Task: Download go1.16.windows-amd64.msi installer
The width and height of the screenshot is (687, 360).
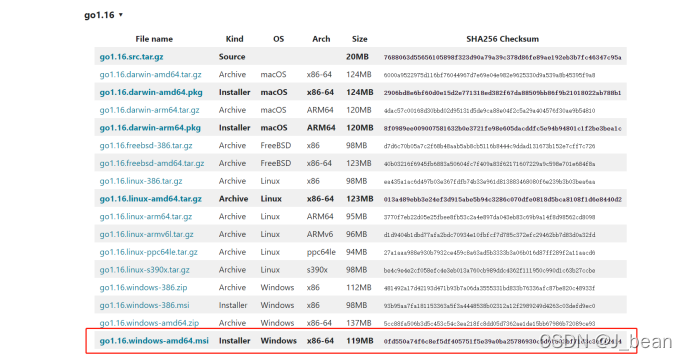Action: pos(154,341)
